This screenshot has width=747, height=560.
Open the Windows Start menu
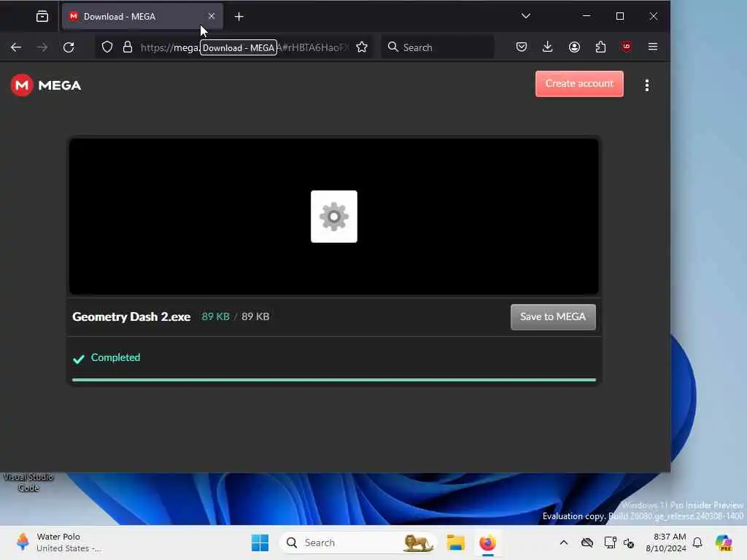click(x=260, y=542)
